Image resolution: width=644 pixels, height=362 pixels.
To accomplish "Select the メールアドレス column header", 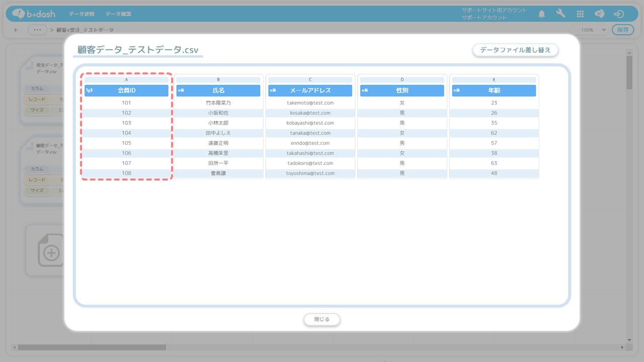I will click(310, 90).
